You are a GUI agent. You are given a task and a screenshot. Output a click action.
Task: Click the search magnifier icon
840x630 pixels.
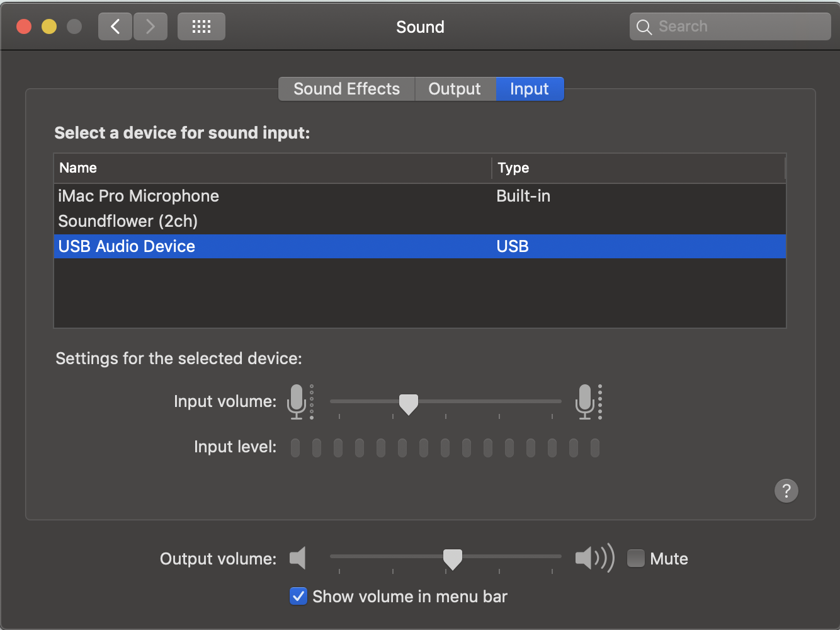point(644,27)
